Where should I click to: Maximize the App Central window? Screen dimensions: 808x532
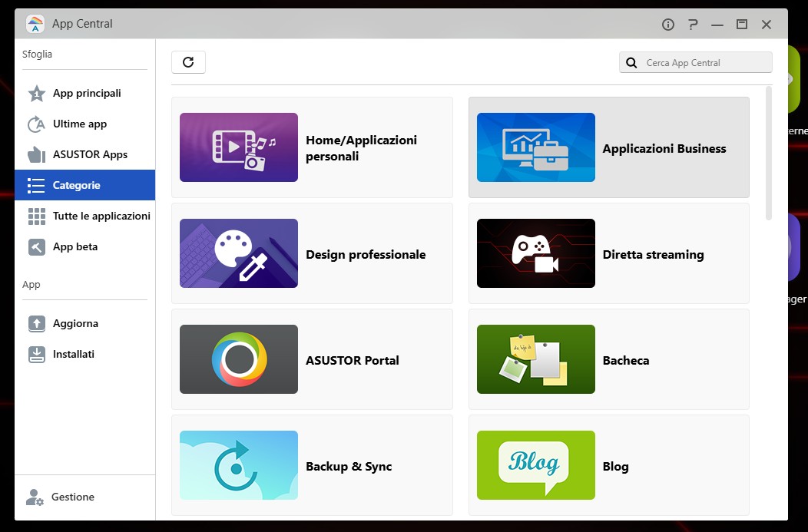click(x=741, y=25)
